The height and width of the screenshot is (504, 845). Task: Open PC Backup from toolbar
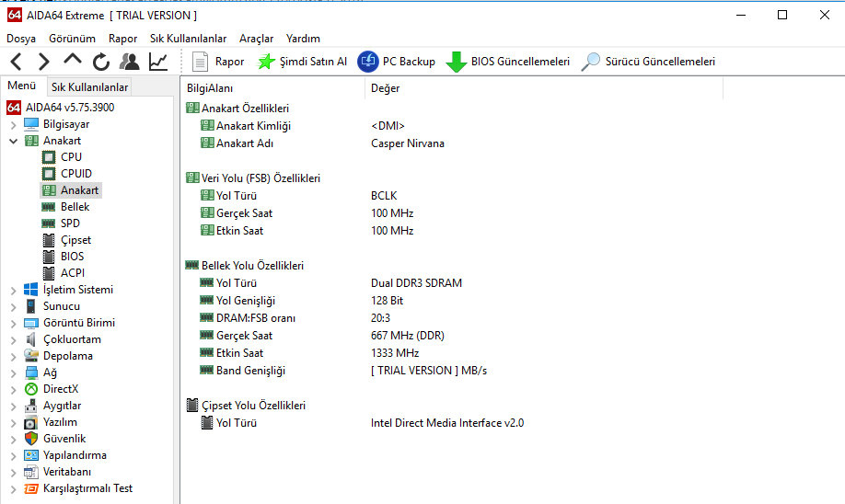click(397, 62)
